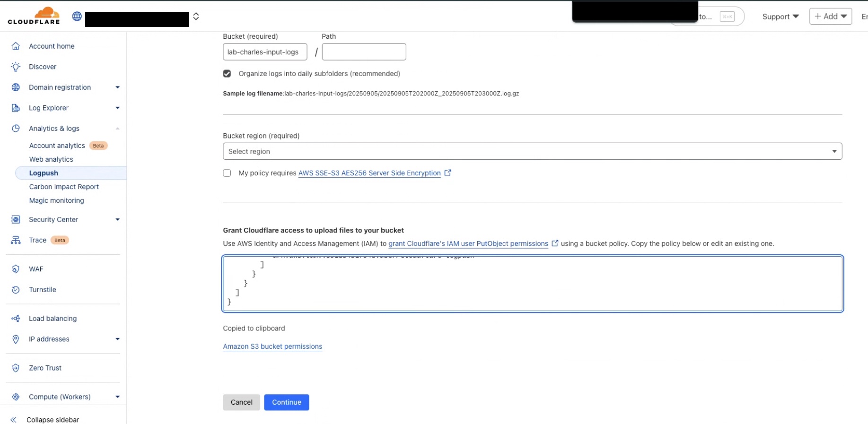Click the Discover lightbulb icon

pos(16,67)
